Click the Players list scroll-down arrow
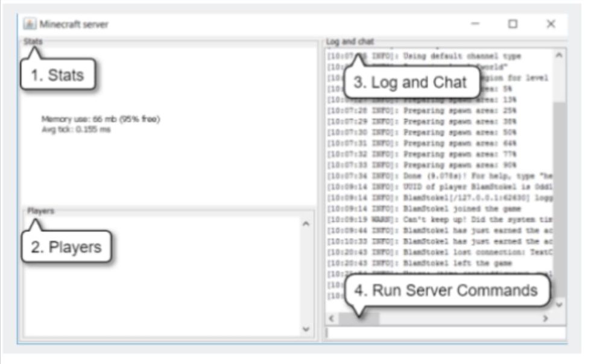This screenshot has height=364, width=591. [x=306, y=329]
